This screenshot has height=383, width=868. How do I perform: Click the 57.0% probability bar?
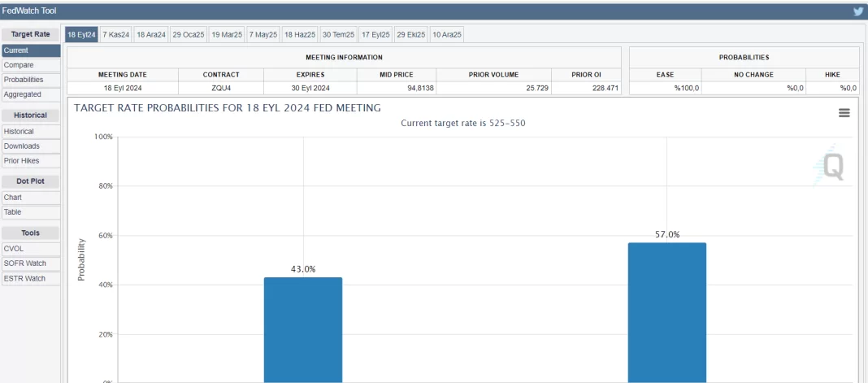tap(666, 312)
